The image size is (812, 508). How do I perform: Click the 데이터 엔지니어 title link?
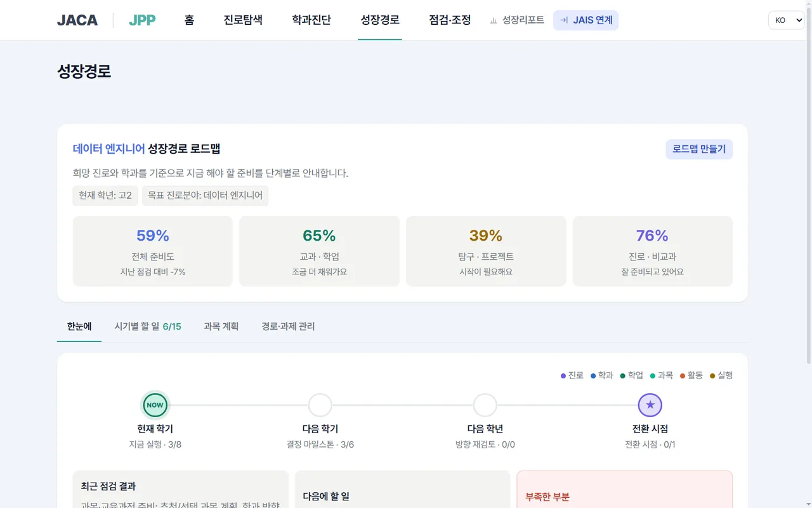109,149
